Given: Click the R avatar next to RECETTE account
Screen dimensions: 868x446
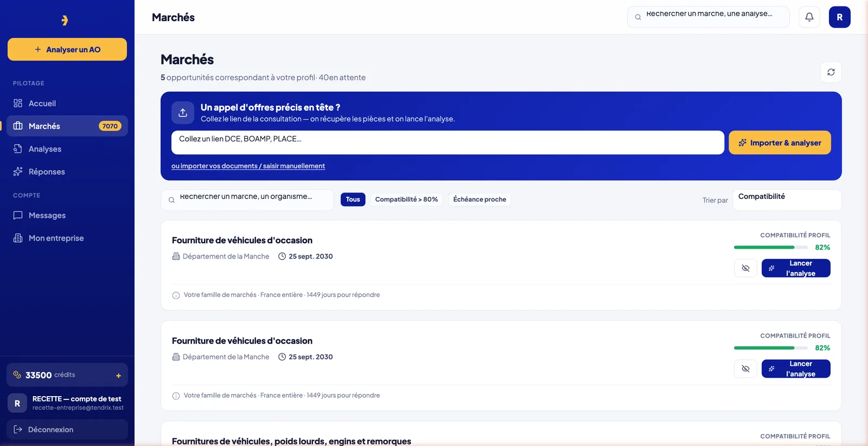Looking at the screenshot, I should (x=17, y=403).
